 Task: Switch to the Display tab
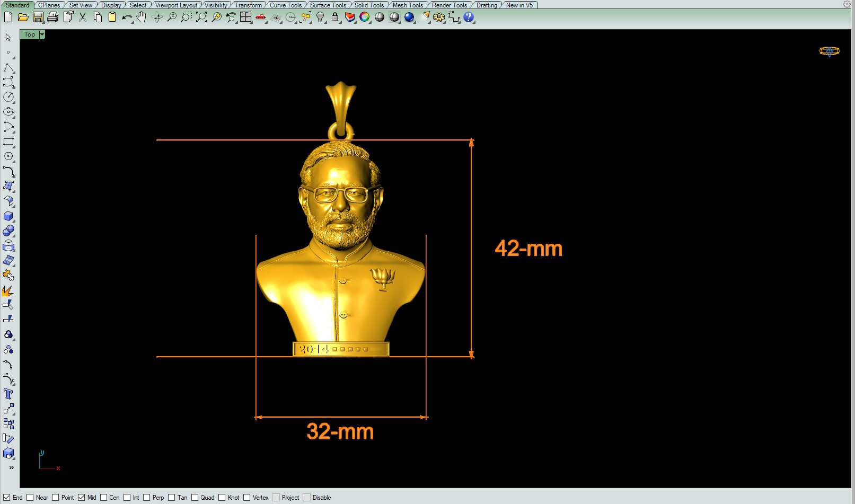coord(111,5)
